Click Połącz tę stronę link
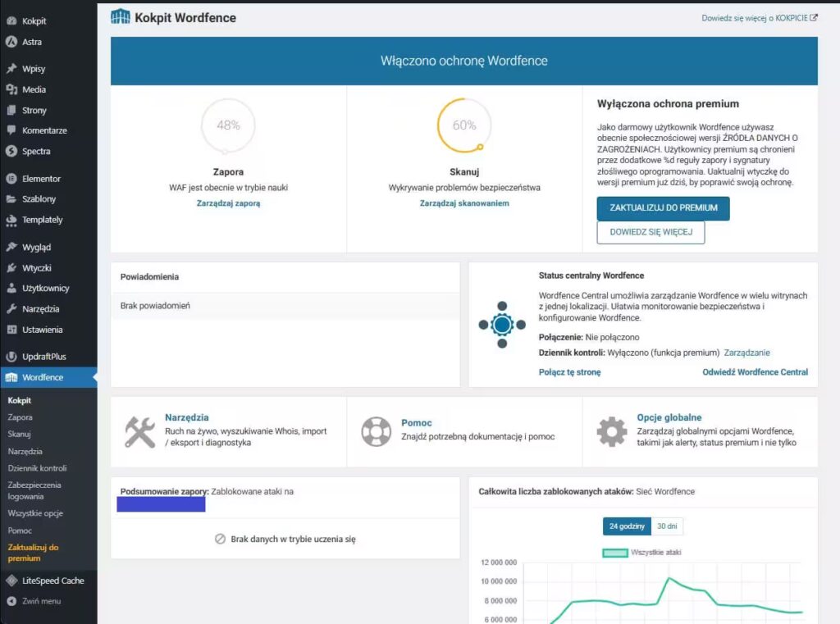The image size is (840, 624). tap(569, 372)
